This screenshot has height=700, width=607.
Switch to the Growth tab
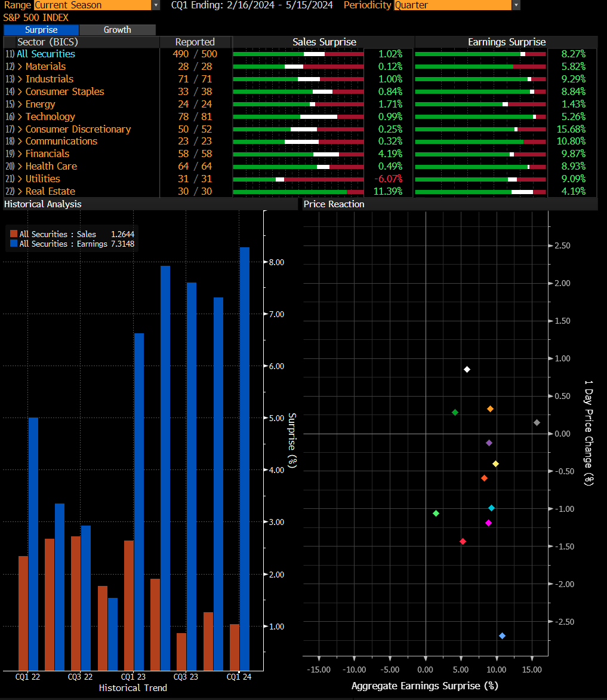pos(118,30)
